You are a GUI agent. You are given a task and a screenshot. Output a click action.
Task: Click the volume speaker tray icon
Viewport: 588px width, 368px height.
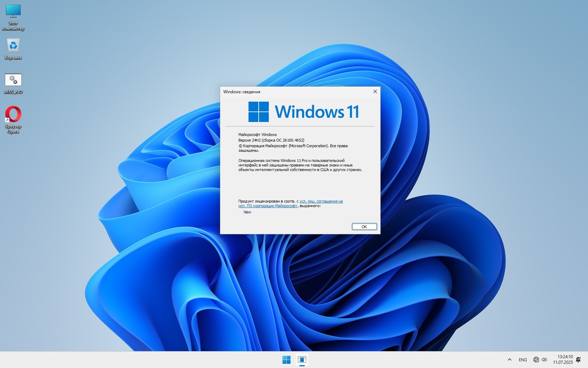pyautogui.click(x=544, y=360)
